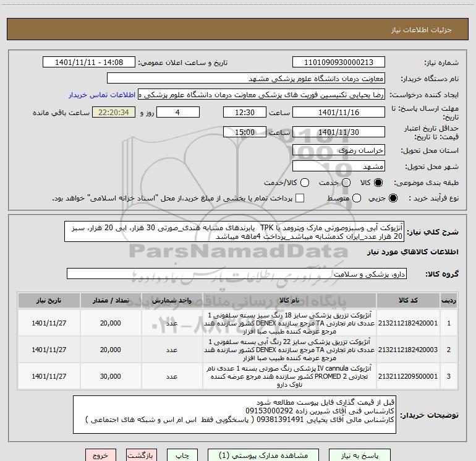Click quantity 20,000 in row 2
Viewport: 476px width, 461px height.
(x=111, y=350)
